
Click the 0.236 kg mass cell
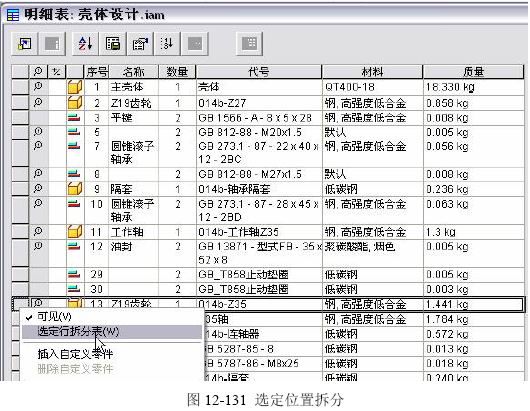coord(473,189)
